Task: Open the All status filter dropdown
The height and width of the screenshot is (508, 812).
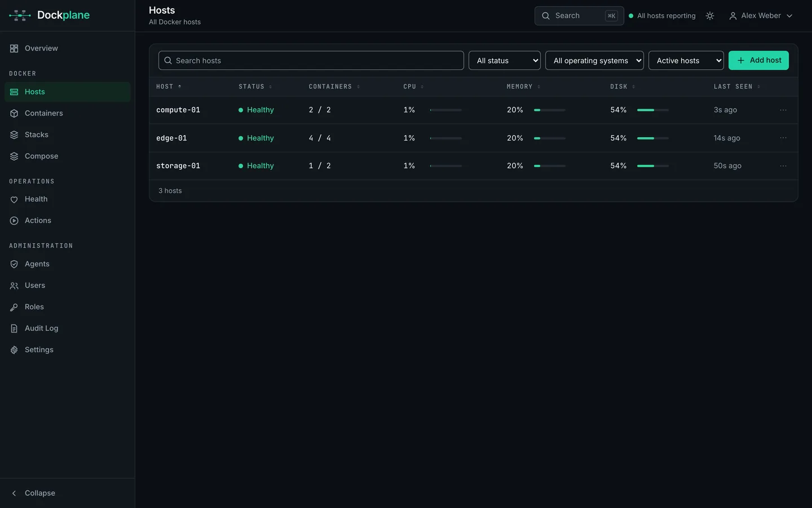Action: [505, 60]
